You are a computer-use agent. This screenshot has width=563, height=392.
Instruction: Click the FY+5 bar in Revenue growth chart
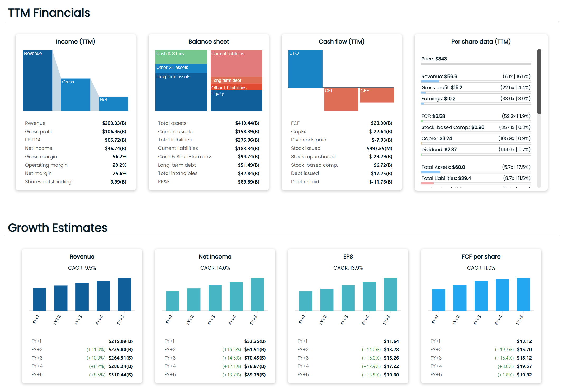[x=124, y=295]
